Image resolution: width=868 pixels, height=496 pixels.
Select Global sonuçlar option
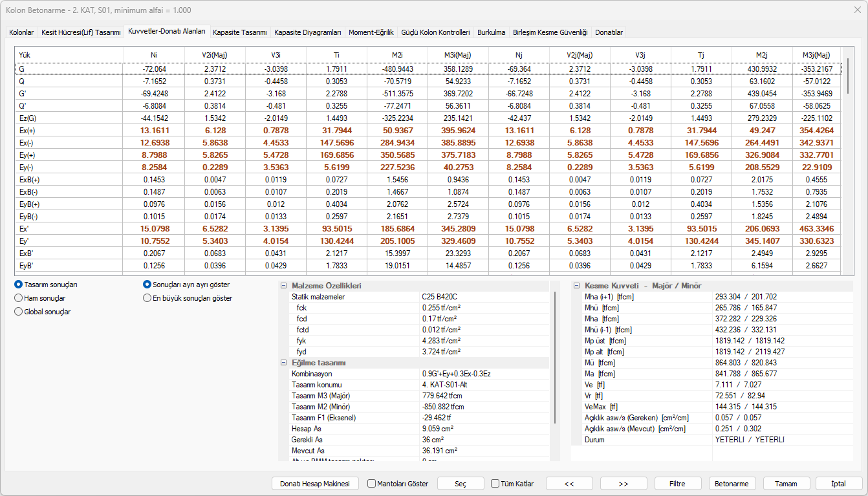click(19, 312)
